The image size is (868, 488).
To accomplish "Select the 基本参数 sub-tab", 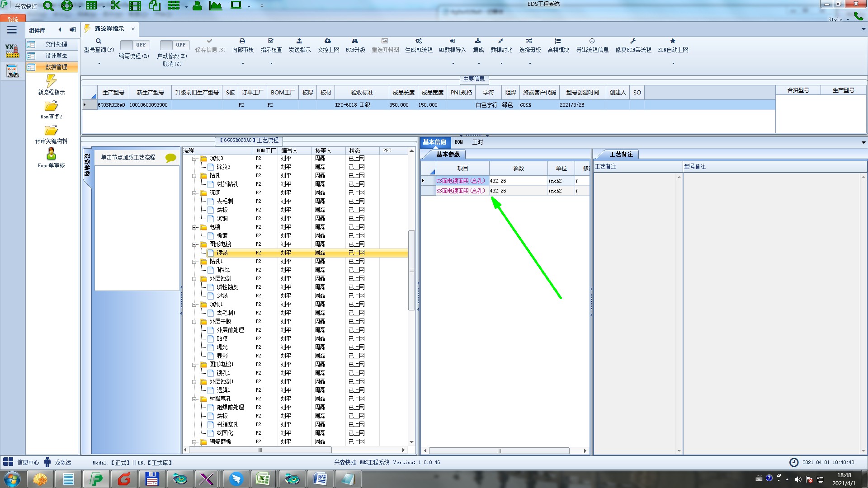I will pyautogui.click(x=448, y=154).
